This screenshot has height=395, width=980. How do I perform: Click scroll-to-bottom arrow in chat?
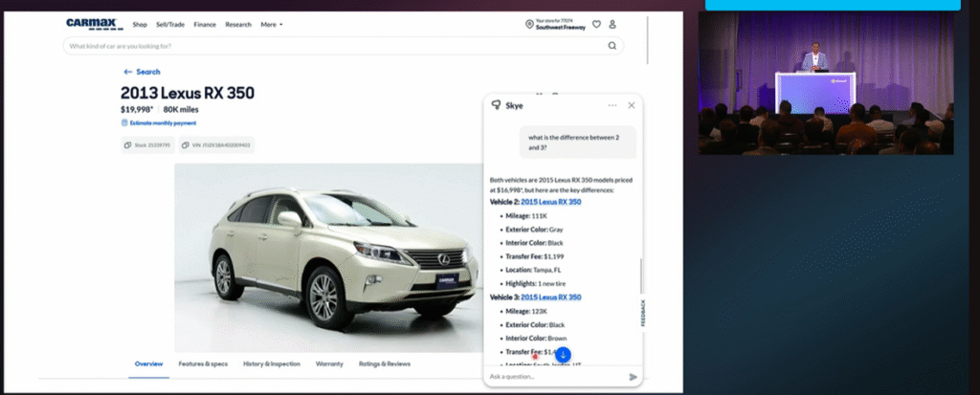[563, 355]
